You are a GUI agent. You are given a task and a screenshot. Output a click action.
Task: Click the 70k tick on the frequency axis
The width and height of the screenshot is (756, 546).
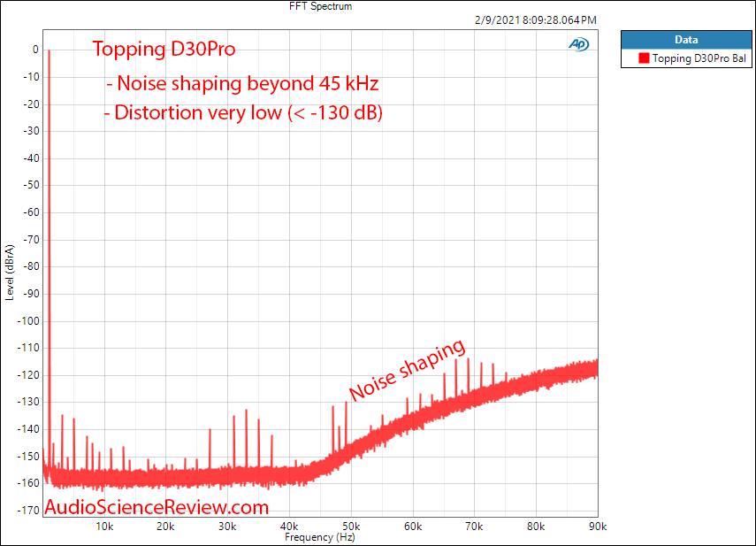(474, 527)
